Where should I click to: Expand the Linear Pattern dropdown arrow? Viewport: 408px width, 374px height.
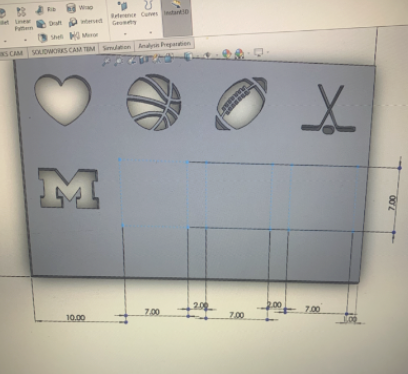click(x=26, y=40)
